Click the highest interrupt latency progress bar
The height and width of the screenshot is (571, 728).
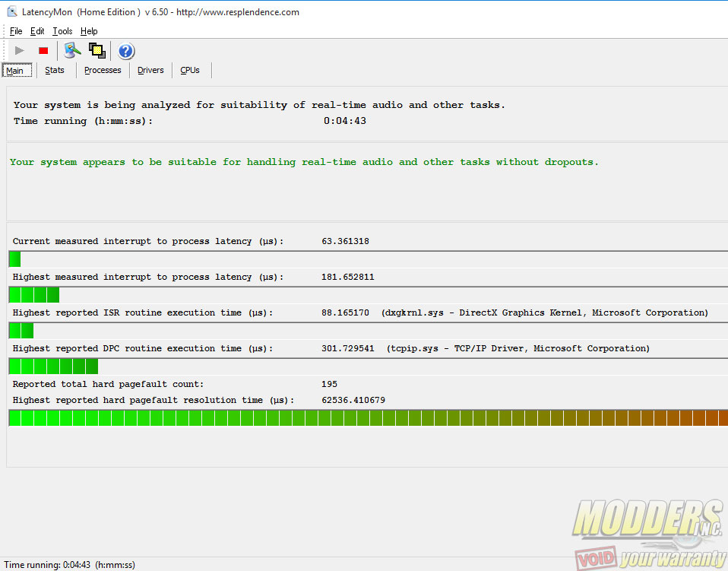[x=368, y=294]
